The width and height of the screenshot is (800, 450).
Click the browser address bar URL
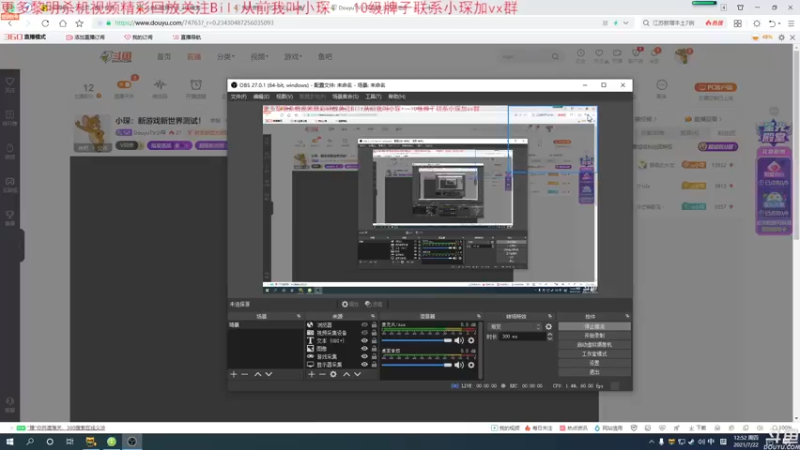pyautogui.click(x=194, y=23)
